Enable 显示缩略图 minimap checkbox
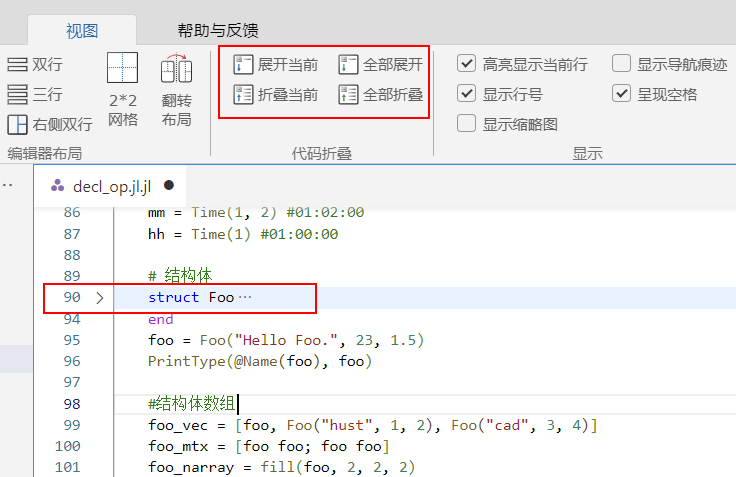This screenshot has width=736, height=477. pyautogui.click(x=466, y=124)
